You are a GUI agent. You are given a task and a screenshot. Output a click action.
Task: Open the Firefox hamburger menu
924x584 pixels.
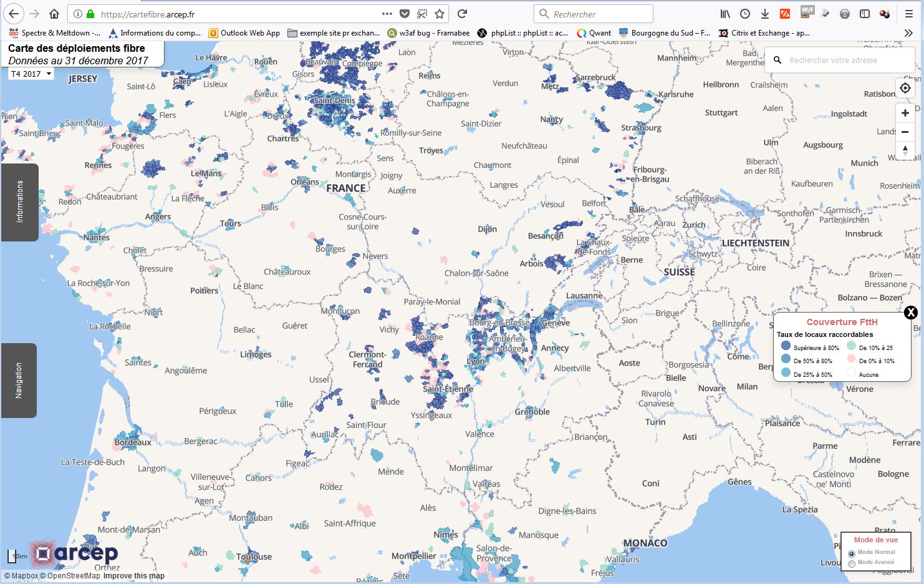pos(909,14)
